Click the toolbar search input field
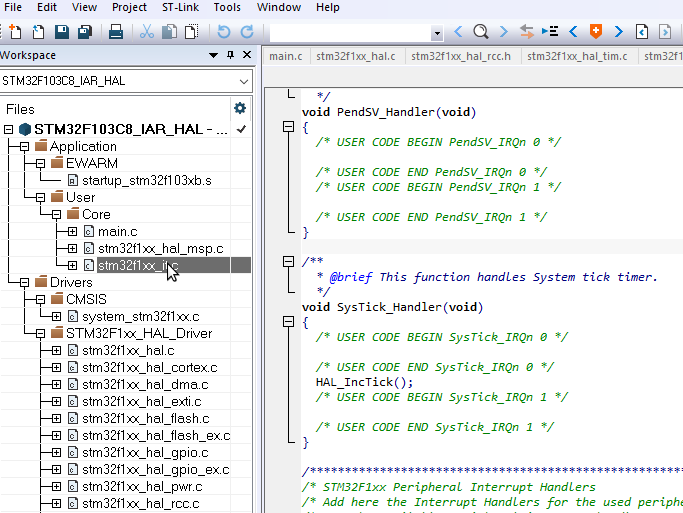 coord(350,33)
